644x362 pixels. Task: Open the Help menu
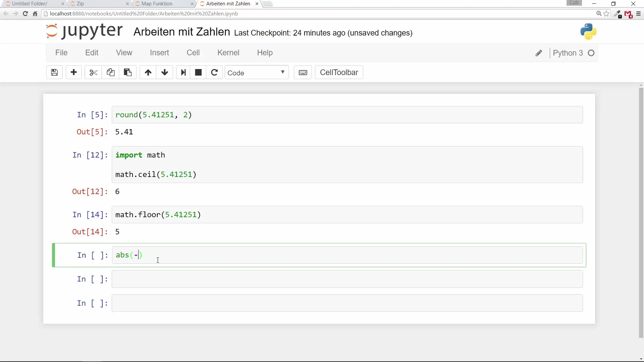(x=265, y=53)
